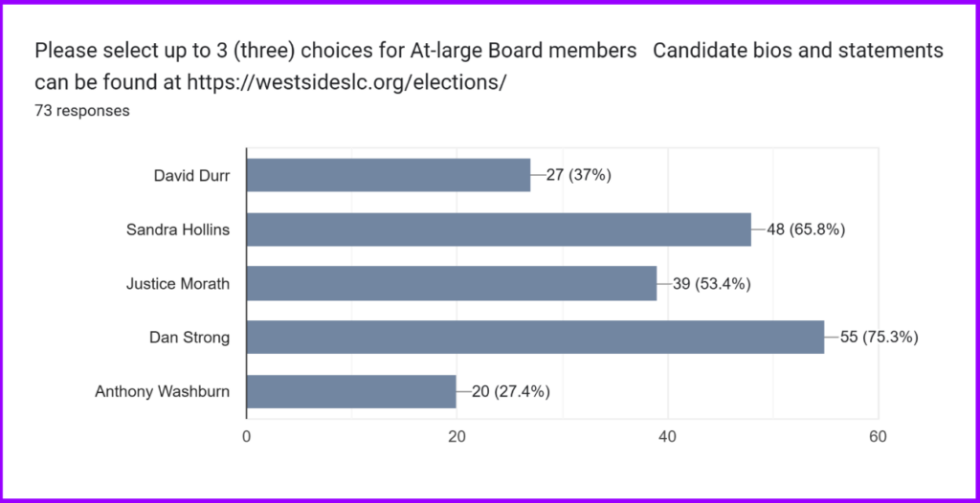
Task: Select the Dan Strong label
Action: click(189, 338)
